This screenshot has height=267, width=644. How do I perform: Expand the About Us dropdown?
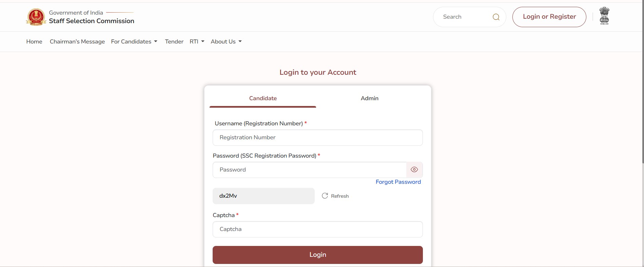[x=226, y=41]
